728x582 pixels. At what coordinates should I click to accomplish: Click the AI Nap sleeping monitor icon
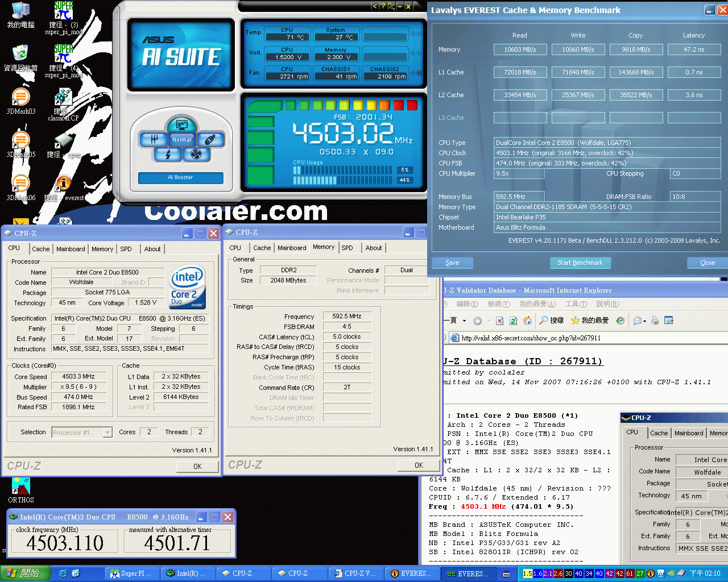pos(182,124)
